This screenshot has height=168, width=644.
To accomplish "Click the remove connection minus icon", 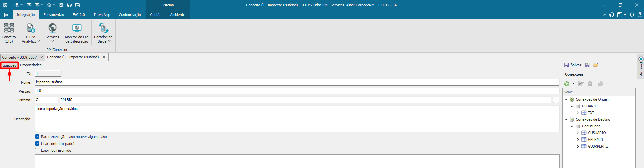I will (590, 84).
